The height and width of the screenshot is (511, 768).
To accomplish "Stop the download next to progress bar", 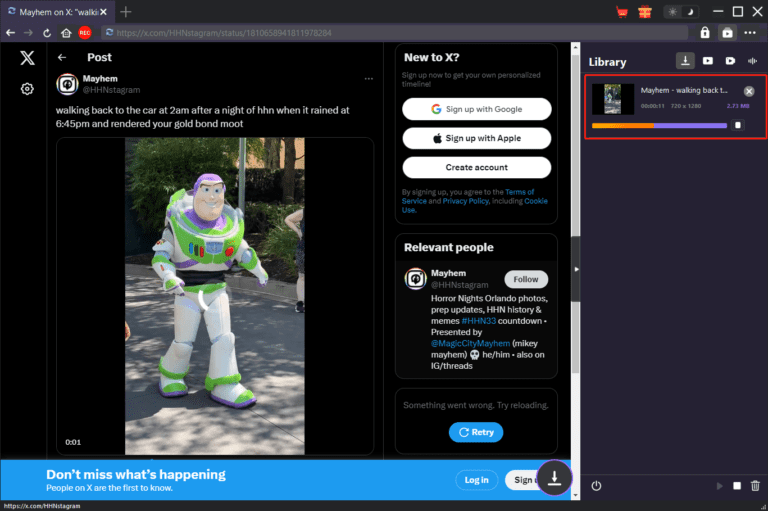I will click(x=738, y=125).
